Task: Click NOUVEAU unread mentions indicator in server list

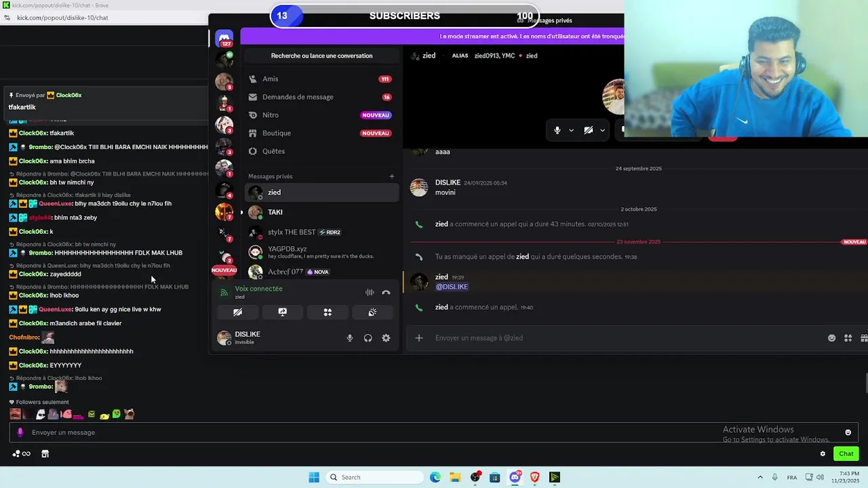Action: pyautogui.click(x=224, y=270)
